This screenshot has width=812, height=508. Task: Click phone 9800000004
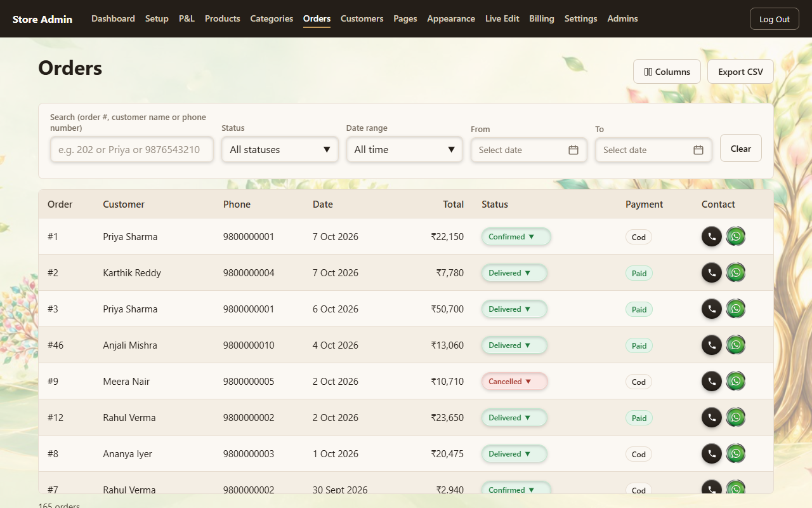pos(249,273)
